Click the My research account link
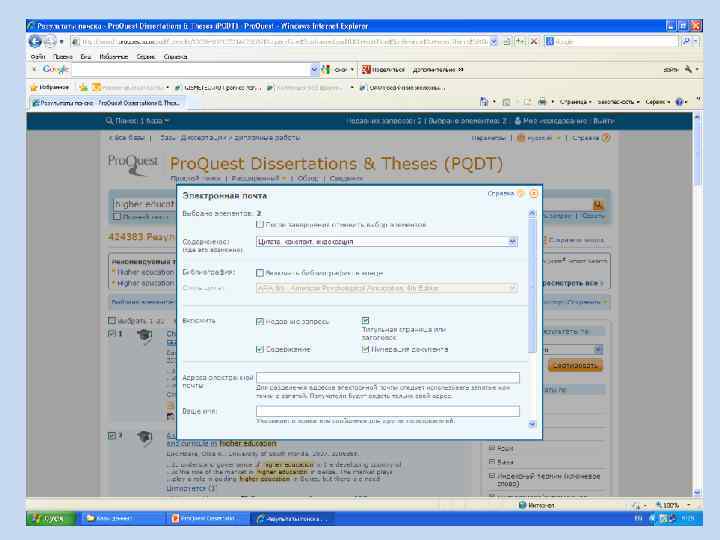The width and height of the screenshot is (720, 540). pyautogui.click(x=551, y=121)
